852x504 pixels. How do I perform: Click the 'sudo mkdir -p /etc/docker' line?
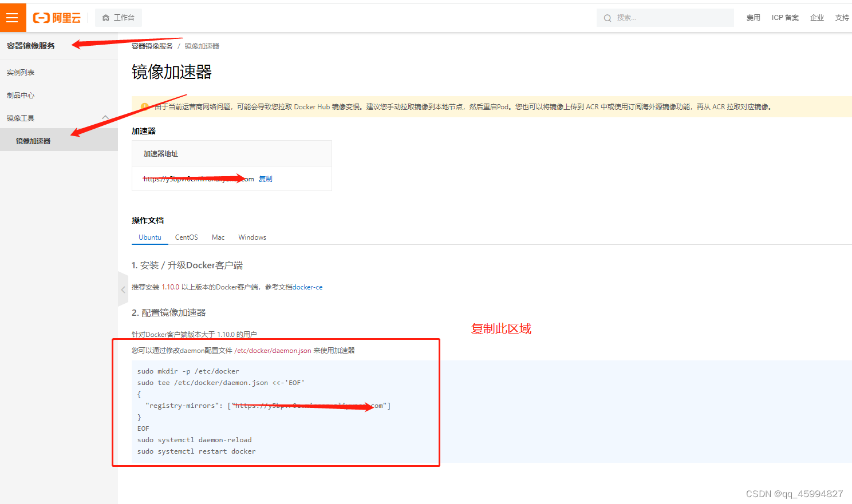tap(188, 371)
